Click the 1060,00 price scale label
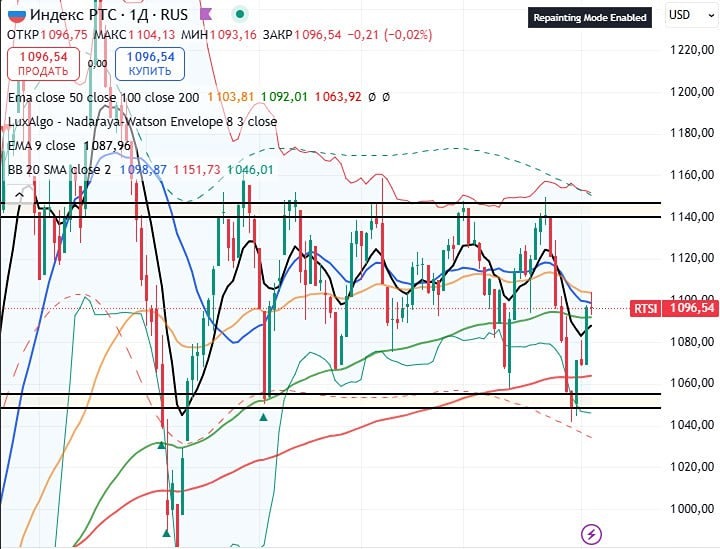The height and width of the screenshot is (549, 720). [x=692, y=383]
